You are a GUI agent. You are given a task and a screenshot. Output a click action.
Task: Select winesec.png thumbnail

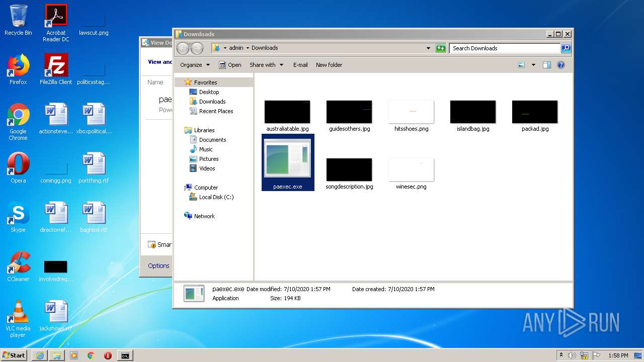(x=411, y=173)
